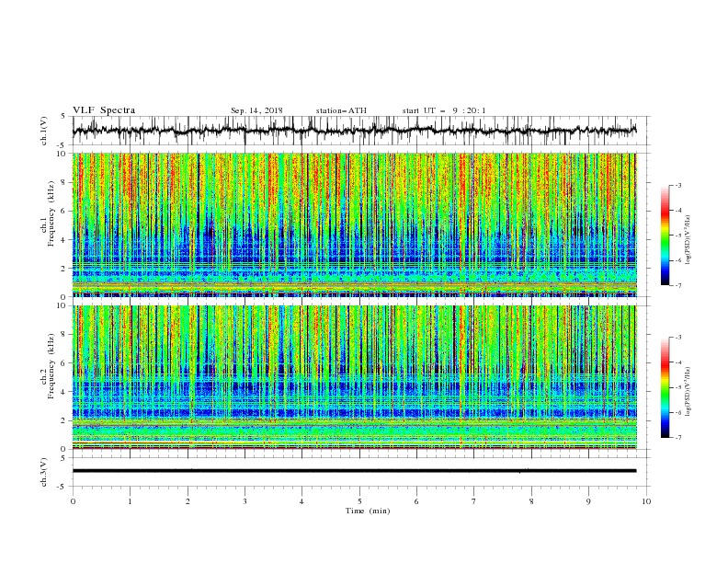The height and width of the screenshot is (563, 728).
Task: Click the ch.1 color bar "log(PSD)" label
Action: (688, 240)
